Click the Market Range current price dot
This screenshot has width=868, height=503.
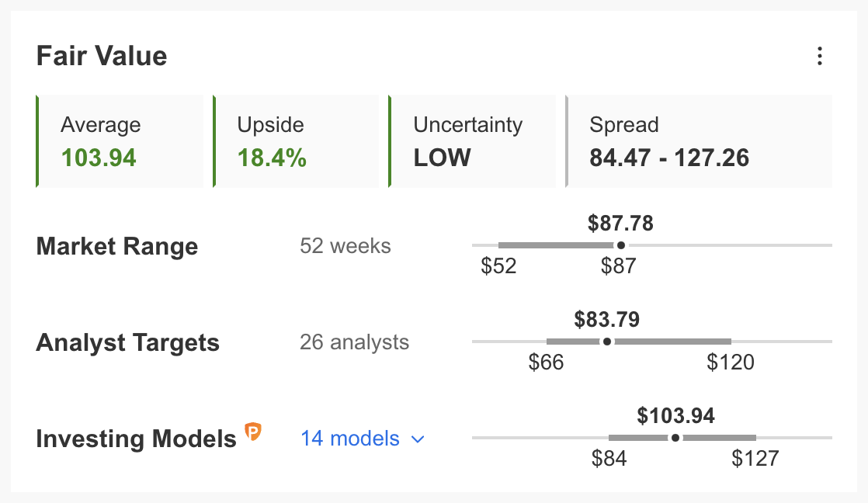coord(621,245)
